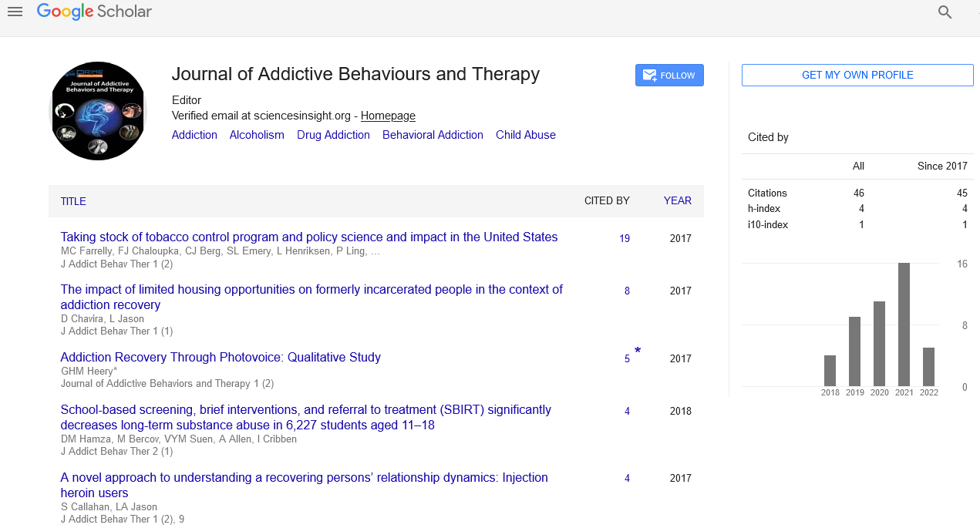This screenshot has width=980, height=528.
Task: Select the Child Abuse topic tag
Action: tap(525, 135)
